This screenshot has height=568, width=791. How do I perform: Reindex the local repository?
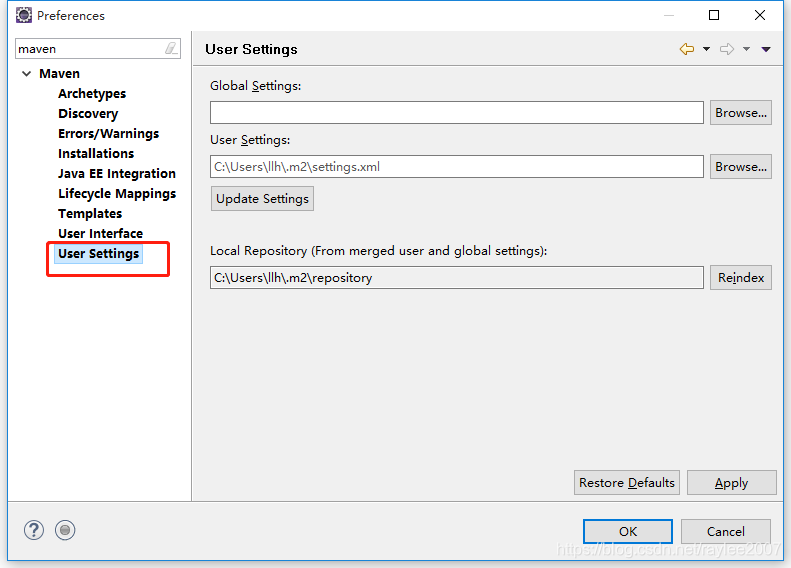tap(741, 277)
